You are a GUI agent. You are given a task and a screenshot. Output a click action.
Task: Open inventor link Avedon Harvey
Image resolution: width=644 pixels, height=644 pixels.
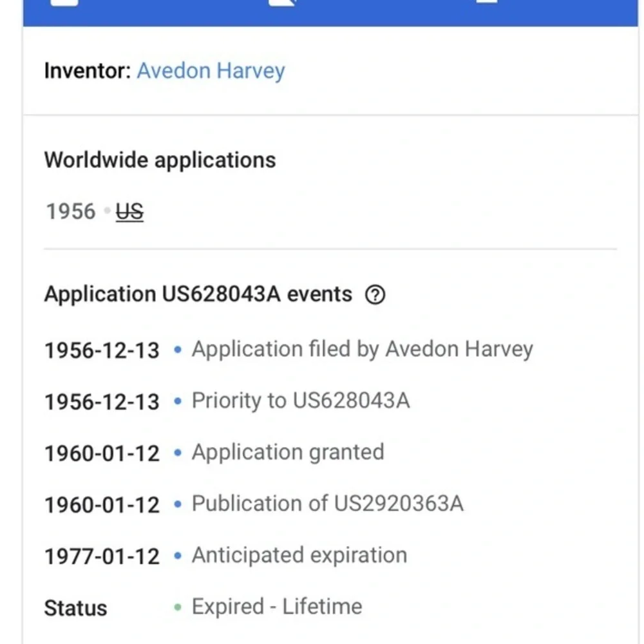[x=211, y=71]
